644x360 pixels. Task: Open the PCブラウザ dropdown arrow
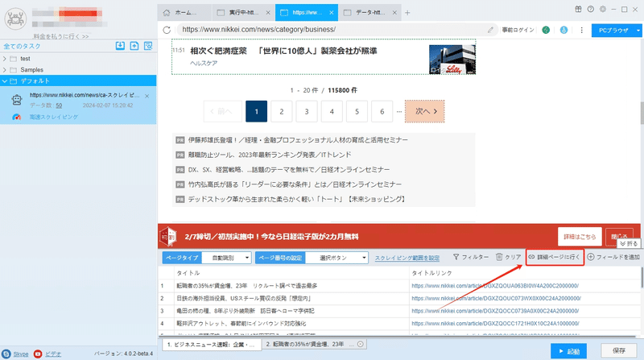[x=638, y=31]
